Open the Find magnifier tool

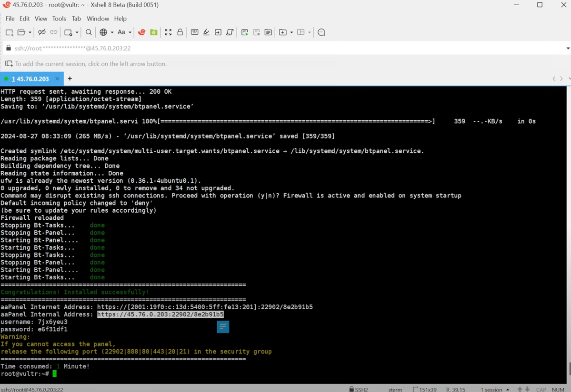coord(89,32)
